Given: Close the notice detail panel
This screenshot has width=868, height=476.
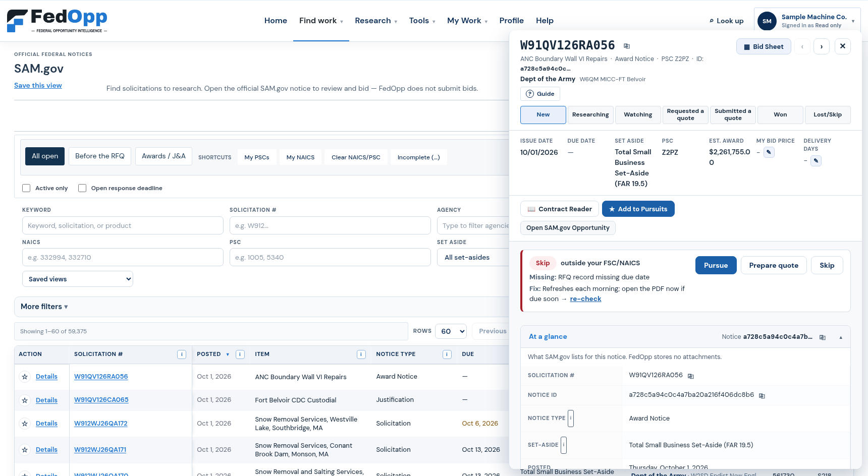Looking at the screenshot, I should coord(843,46).
